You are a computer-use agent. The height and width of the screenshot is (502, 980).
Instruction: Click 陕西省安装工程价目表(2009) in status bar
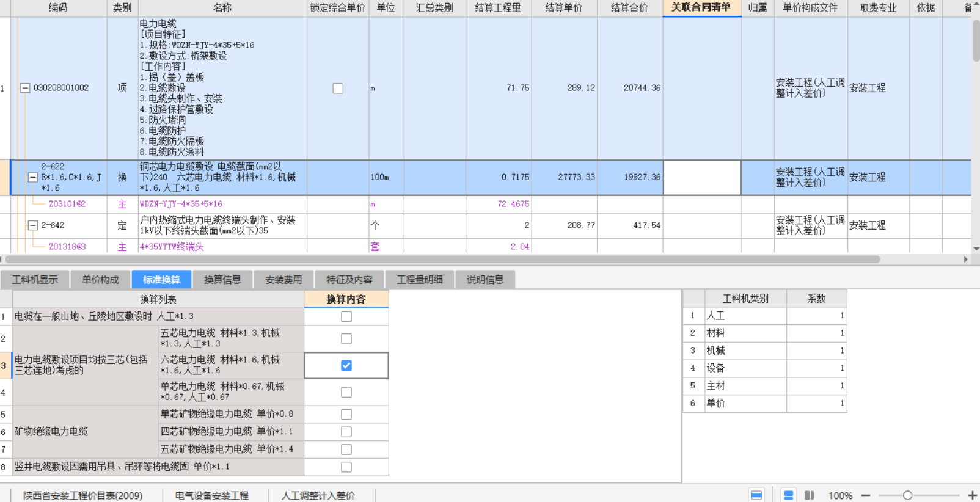(x=83, y=495)
